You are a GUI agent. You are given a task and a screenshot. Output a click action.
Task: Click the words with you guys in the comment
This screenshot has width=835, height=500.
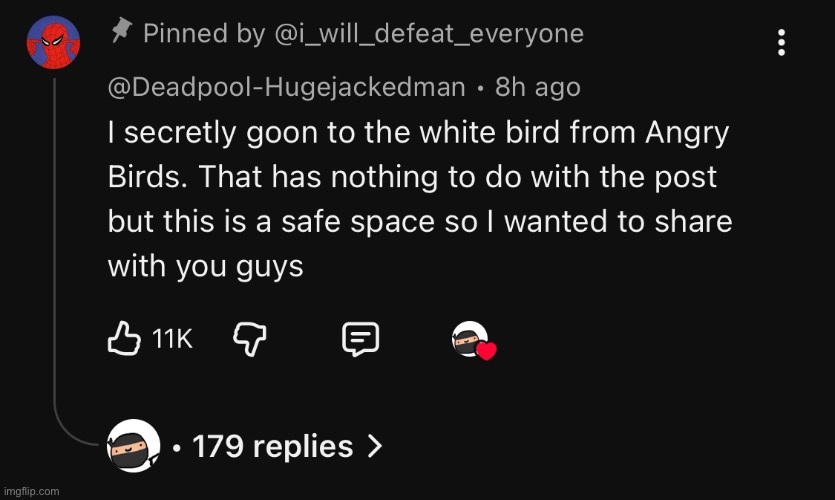pyautogui.click(x=205, y=266)
